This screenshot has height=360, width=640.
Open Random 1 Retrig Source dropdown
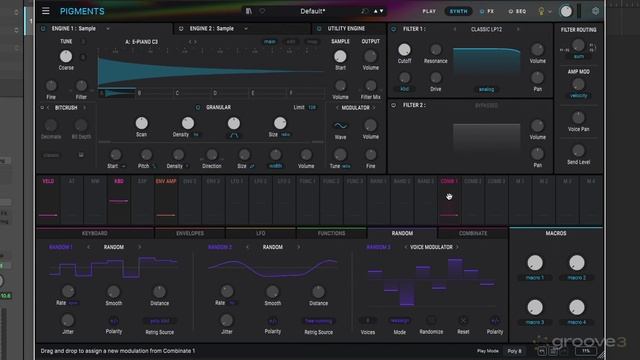(x=160, y=321)
